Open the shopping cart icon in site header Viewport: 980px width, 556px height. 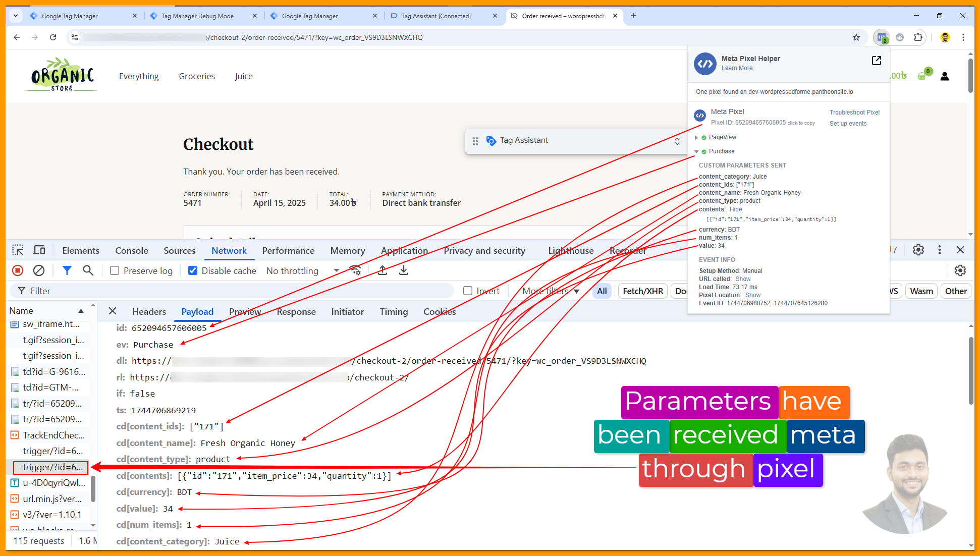click(x=922, y=76)
